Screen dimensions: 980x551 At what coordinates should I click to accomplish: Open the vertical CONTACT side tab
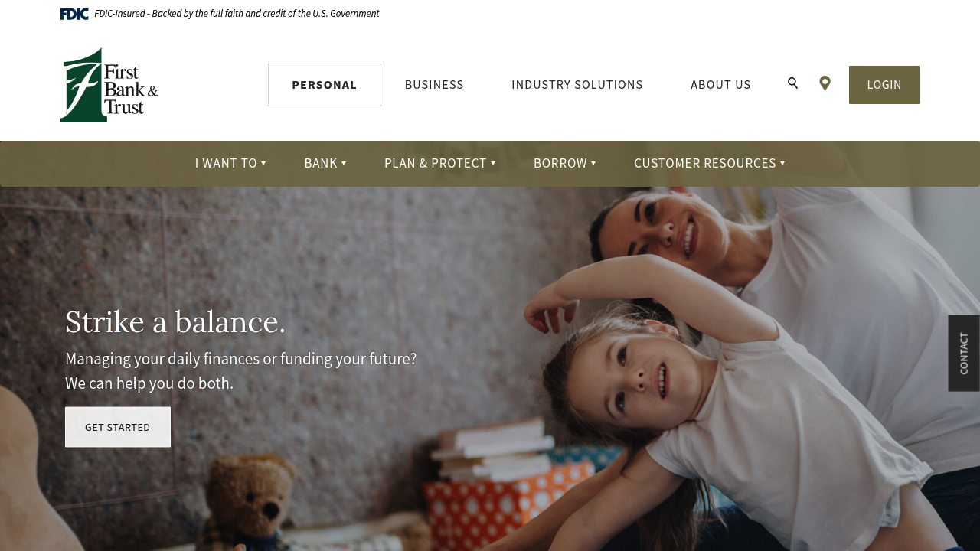pyautogui.click(x=964, y=354)
